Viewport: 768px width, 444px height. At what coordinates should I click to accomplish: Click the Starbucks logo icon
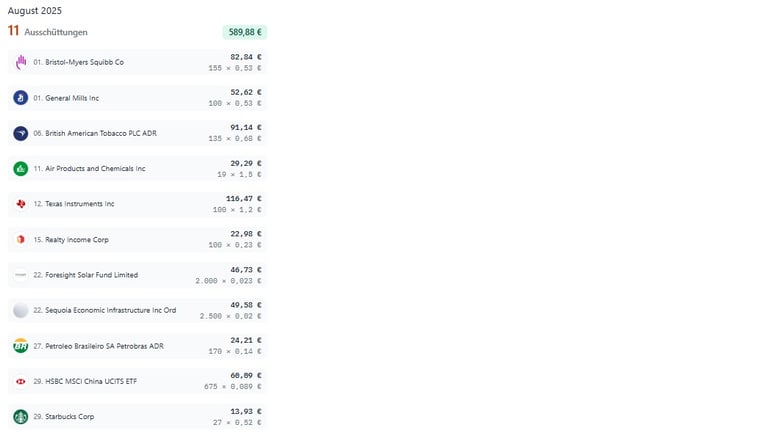click(x=20, y=417)
